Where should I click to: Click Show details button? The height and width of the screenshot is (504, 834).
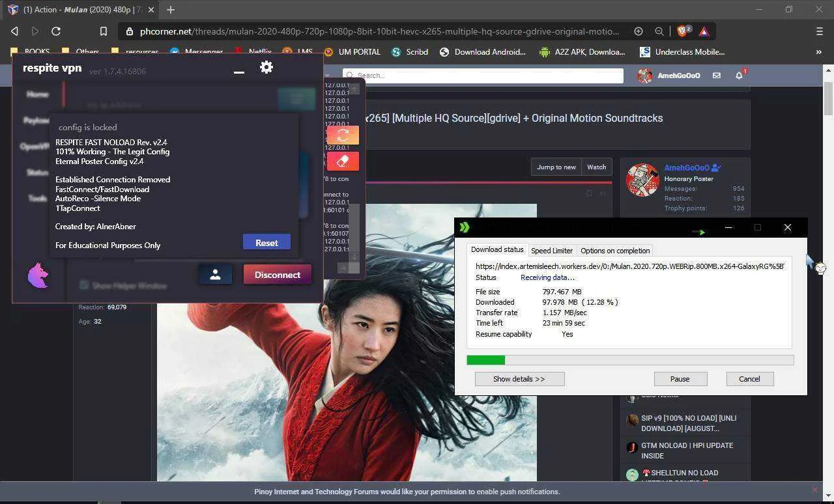pyautogui.click(x=519, y=379)
